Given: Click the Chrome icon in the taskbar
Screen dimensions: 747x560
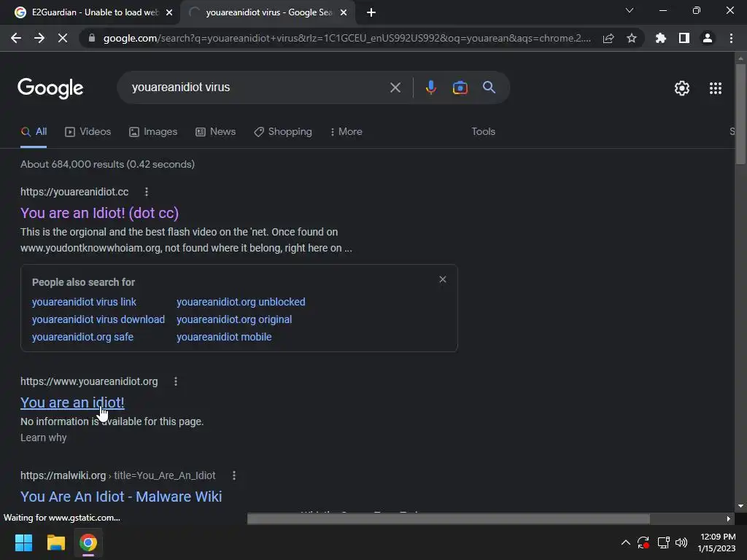Looking at the screenshot, I should pos(88,542).
